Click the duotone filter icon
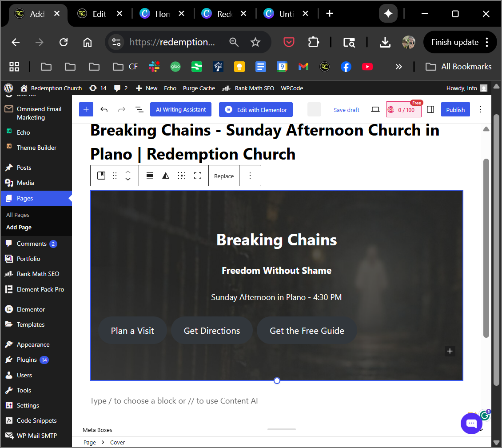Viewport: 502px width, 448px height. click(x=166, y=176)
